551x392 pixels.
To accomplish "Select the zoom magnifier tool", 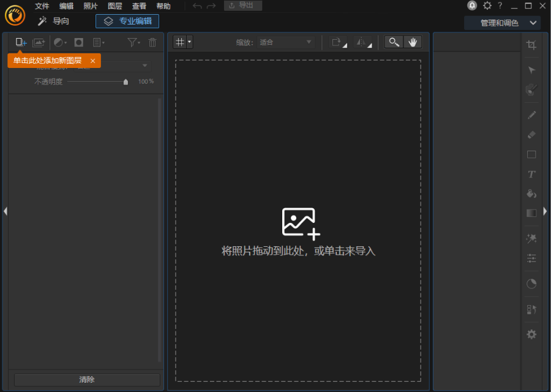I will tap(394, 42).
